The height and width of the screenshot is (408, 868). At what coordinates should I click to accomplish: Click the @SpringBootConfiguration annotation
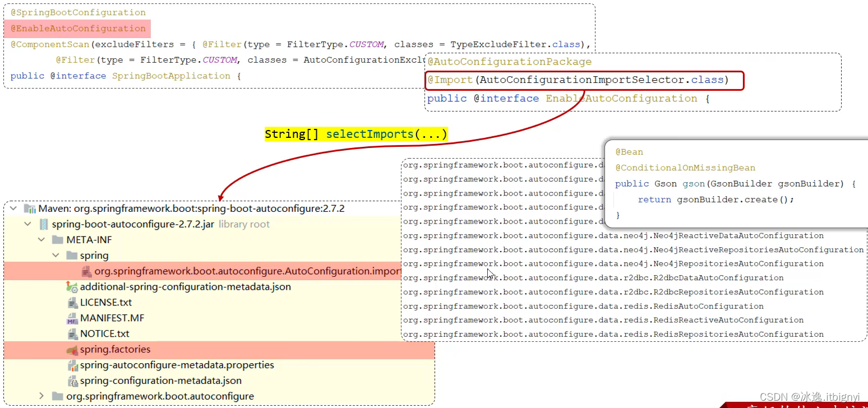78,12
